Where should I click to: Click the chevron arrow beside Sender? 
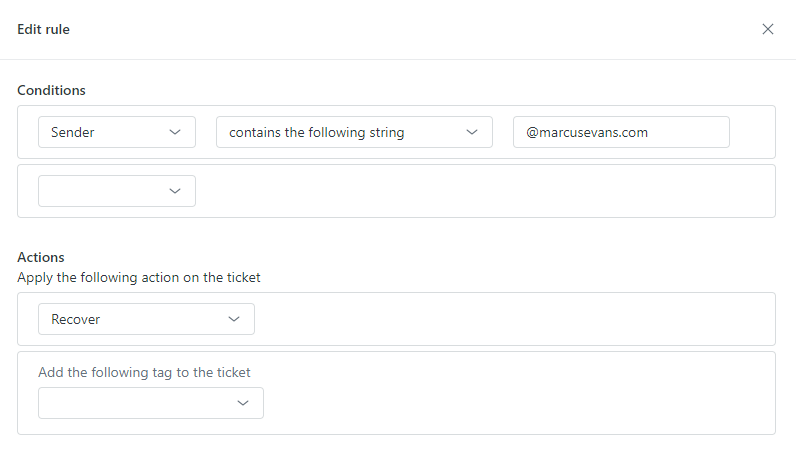point(175,132)
